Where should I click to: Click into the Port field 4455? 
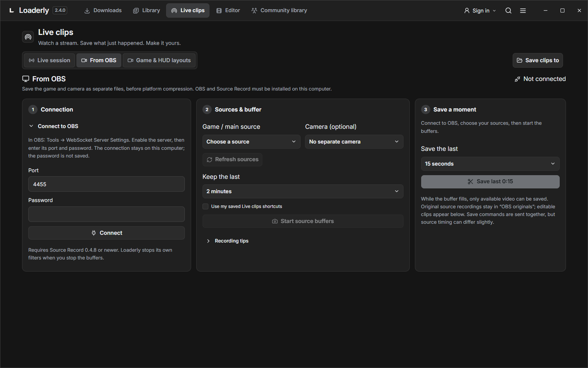[x=107, y=184]
